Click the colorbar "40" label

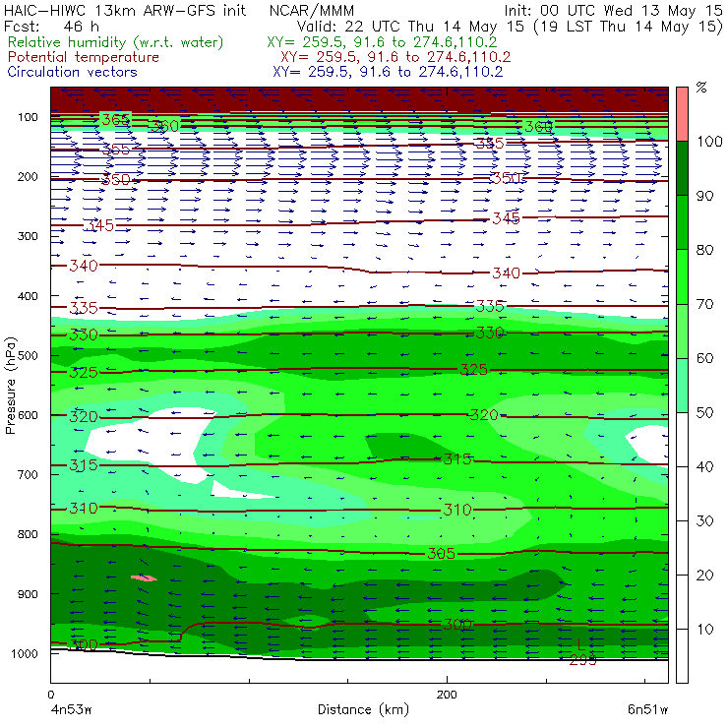(x=704, y=466)
